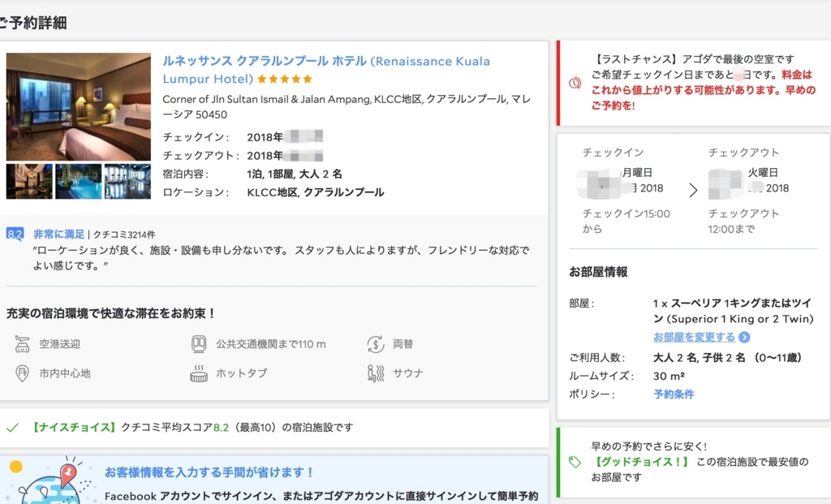Click the red clock last-chance icon

pos(575,83)
